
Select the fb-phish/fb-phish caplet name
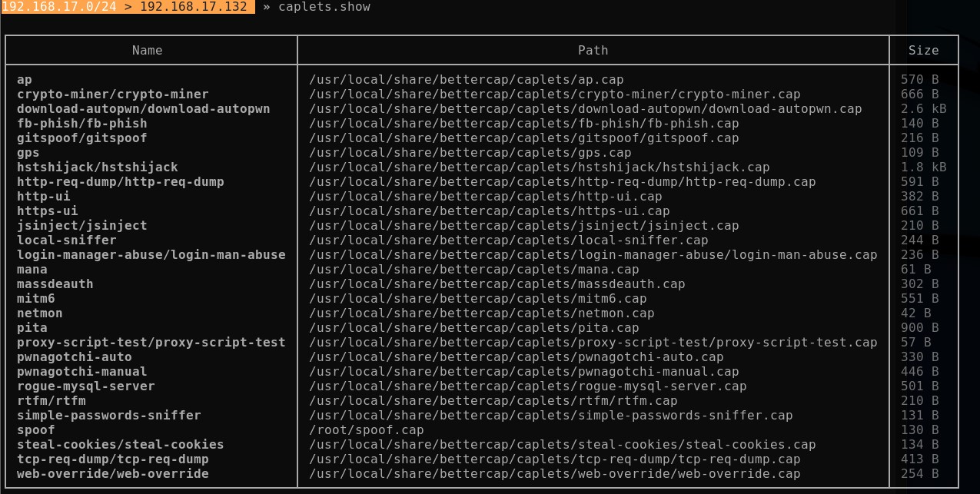point(81,124)
